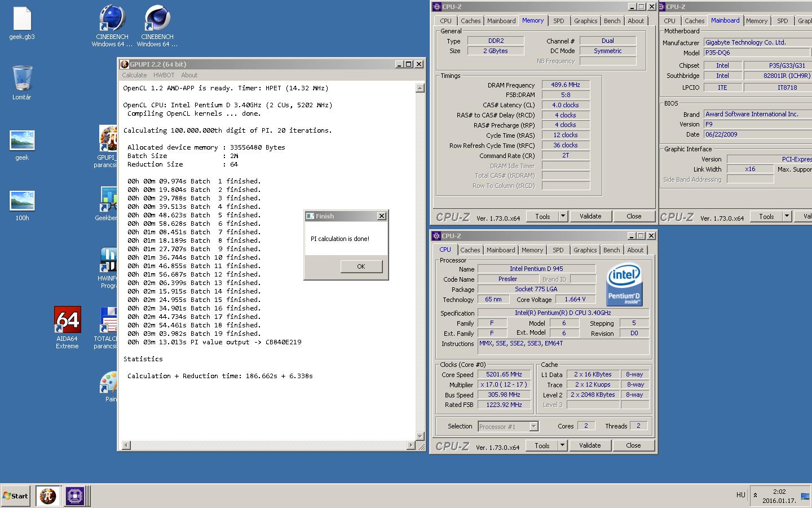Click Close button in Memory CPU-Z window
Image resolution: width=812 pixels, height=508 pixels.
tap(634, 216)
